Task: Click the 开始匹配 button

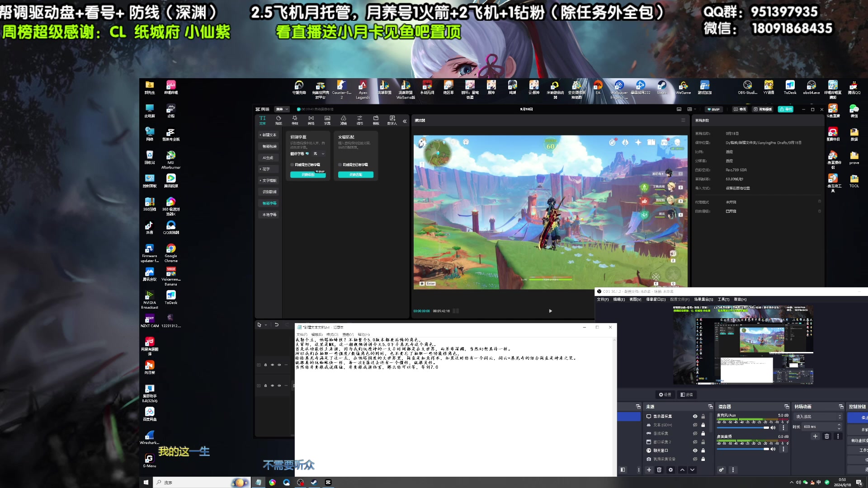Action: coord(356,174)
